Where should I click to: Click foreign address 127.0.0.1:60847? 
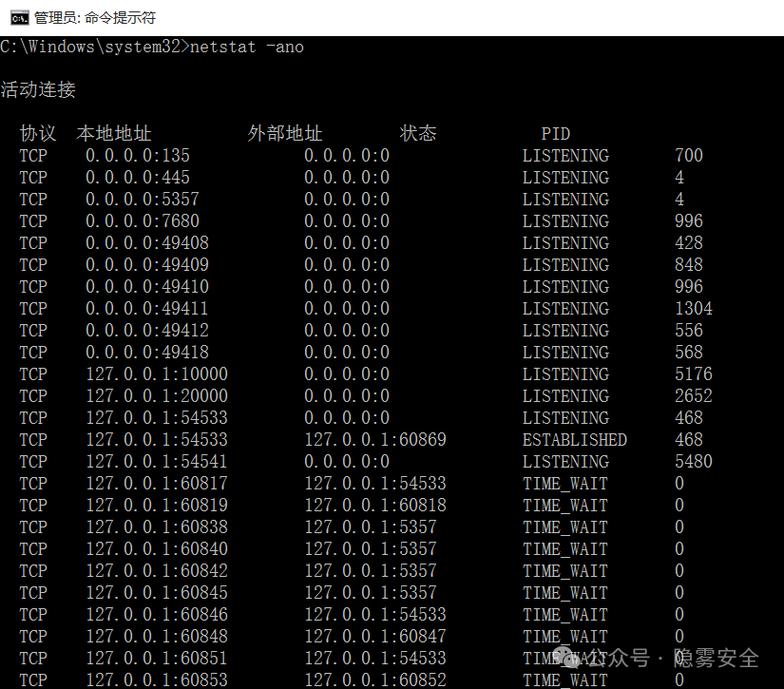tap(375, 636)
